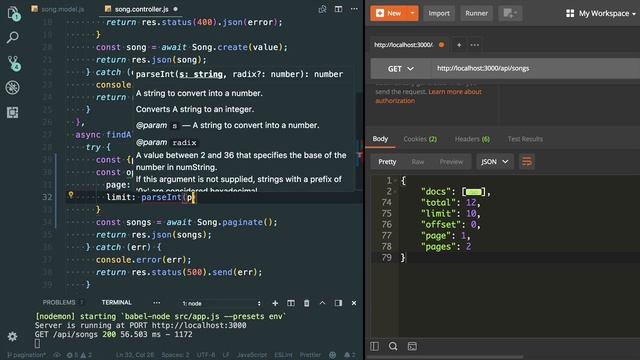Screen dimensions: 640x360
Task: Split the terminal pane
Action: click(291, 303)
